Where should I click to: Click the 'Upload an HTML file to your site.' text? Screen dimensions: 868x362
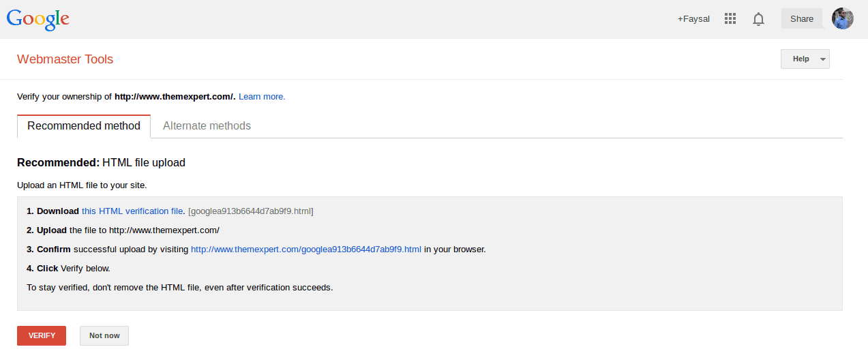pos(82,185)
